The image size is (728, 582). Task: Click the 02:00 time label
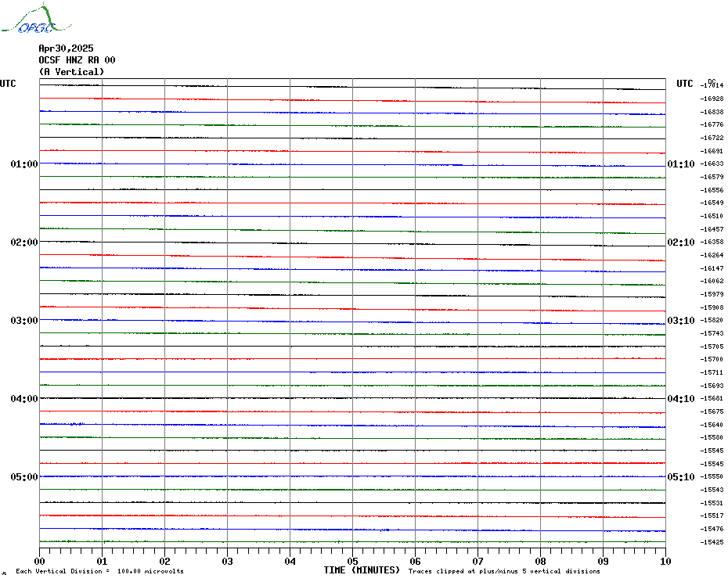[24, 242]
